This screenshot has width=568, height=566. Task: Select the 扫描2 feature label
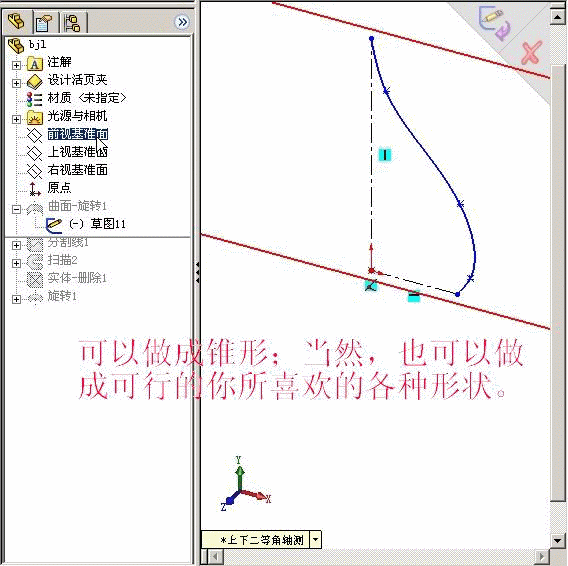[62, 260]
